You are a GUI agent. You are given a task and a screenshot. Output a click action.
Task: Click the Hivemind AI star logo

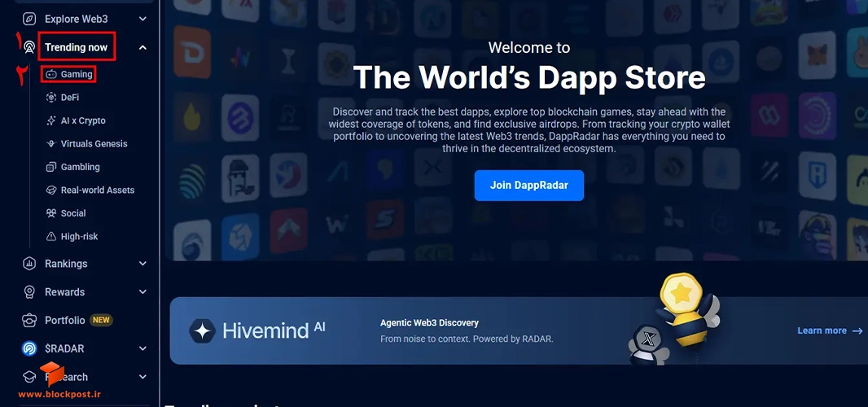(x=203, y=331)
